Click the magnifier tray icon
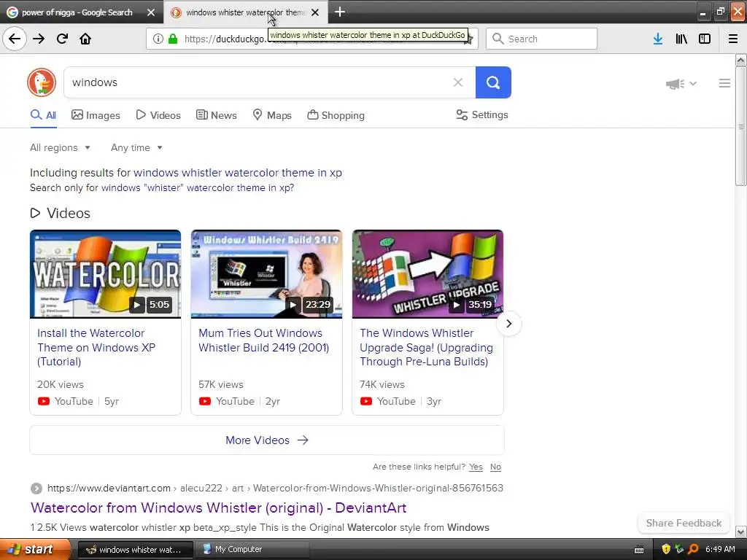Viewport: 747px width, 560px height. tap(693, 549)
